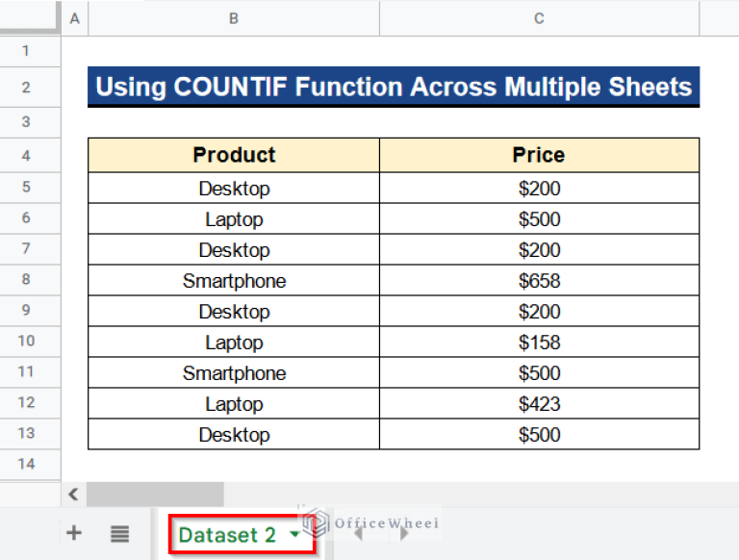Screen dimensions: 739x560
Task: Select the Price header cell
Action: [539, 155]
